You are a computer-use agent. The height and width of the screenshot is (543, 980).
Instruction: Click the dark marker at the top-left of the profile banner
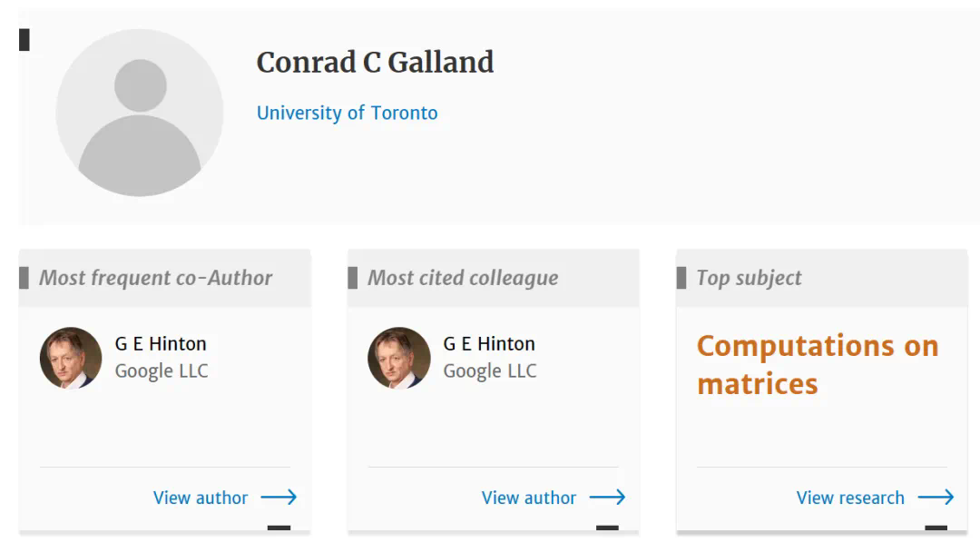click(24, 40)
